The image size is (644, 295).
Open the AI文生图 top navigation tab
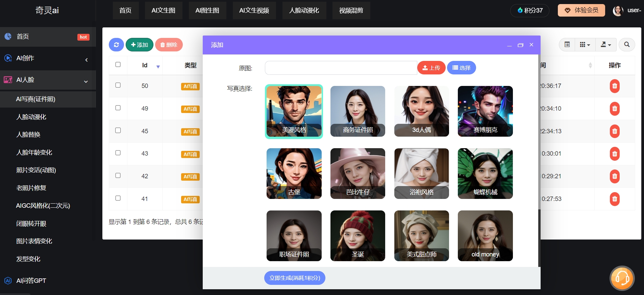coord(163,10)
